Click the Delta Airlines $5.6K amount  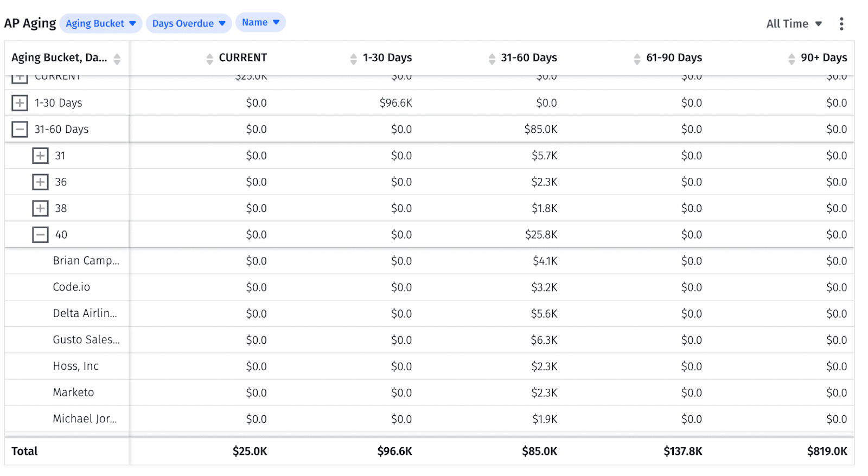544,314
